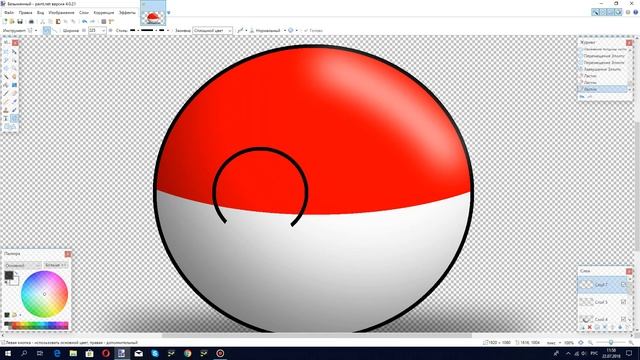Image resolution: width=640 pixels, height=360 pixels.
Task: Toggle History window button at top right
Action: point(603,12)
